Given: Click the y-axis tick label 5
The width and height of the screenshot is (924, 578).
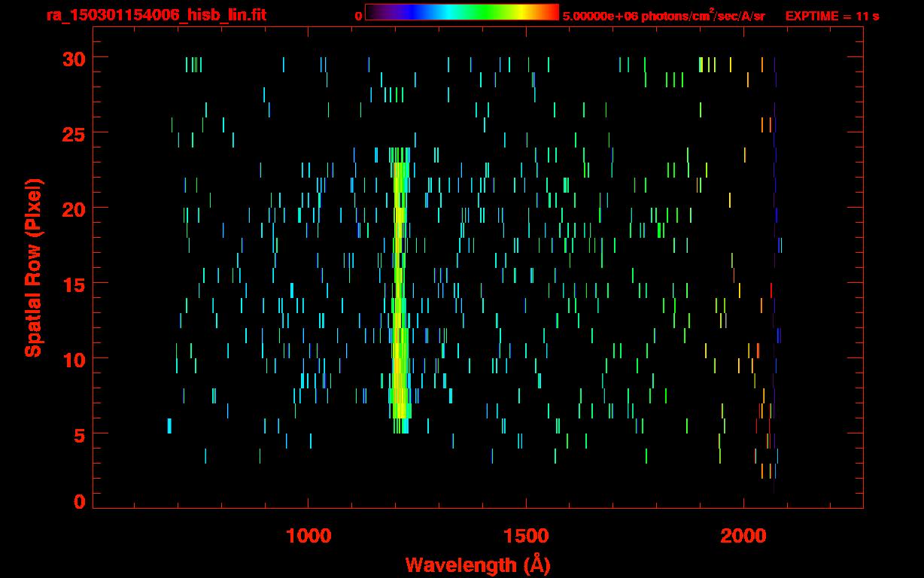Looking at the screenshot, I should [79, 434].
